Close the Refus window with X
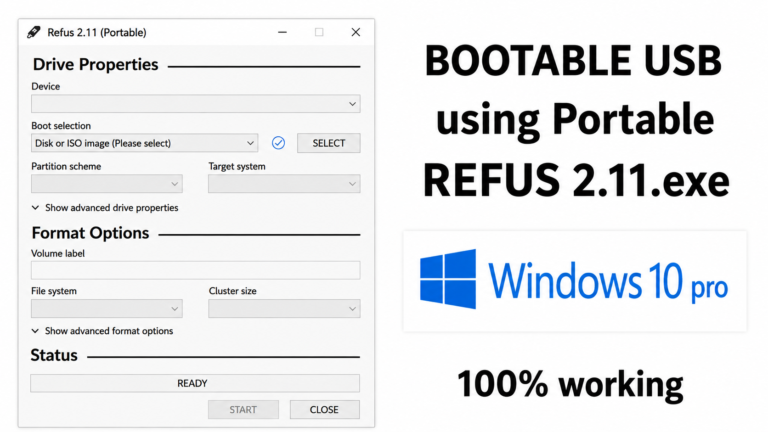The image size is (768, 432). point(356,32)
